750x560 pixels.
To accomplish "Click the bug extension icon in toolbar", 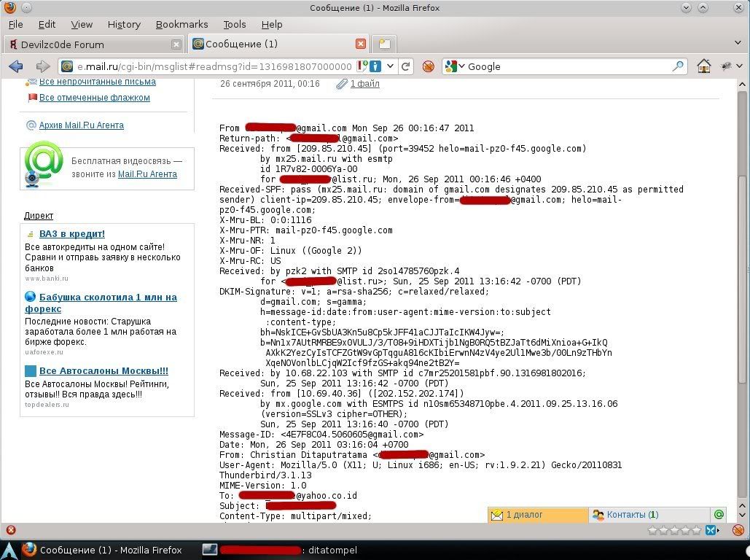I will (x=726, y=66).
